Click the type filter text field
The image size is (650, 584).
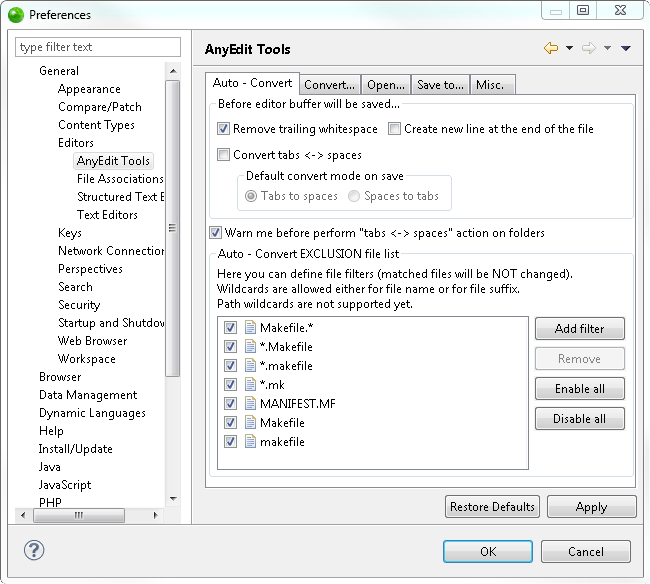click(98, 47)
